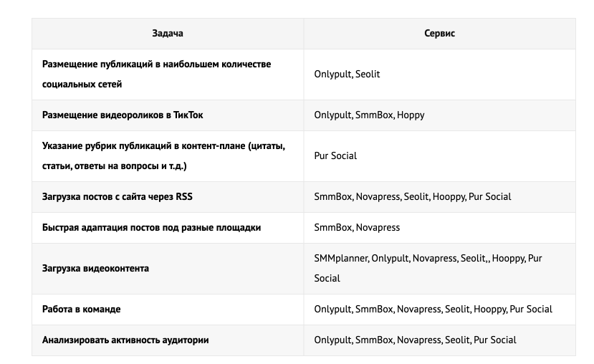The height and width of the screenshot is (364, 594).
Task: Click the "Onlypult, Seolit" service cell
Action: (347, 74)
